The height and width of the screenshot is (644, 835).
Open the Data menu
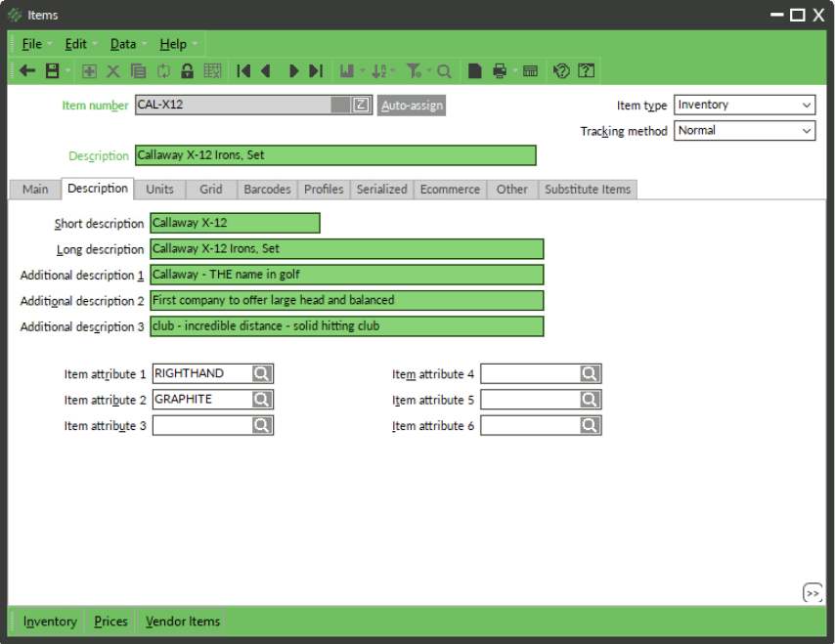point(123,44)
